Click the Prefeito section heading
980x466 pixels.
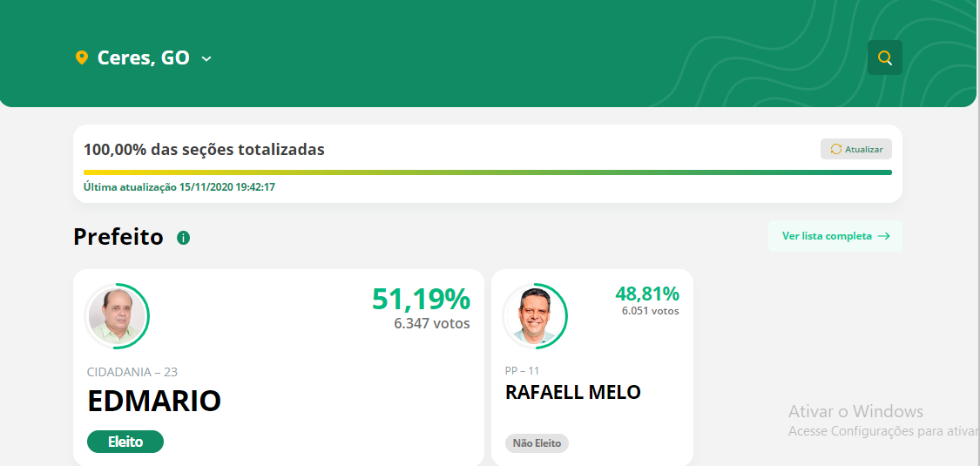[118, 238]
